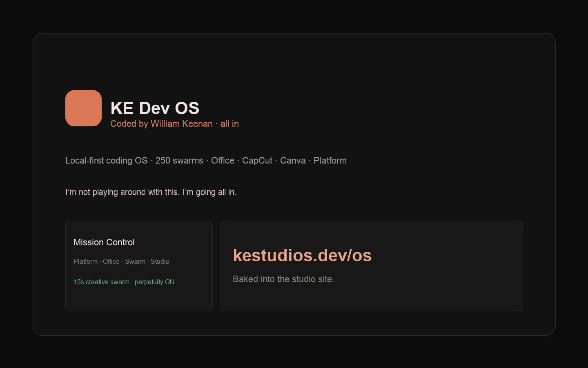
Task: Click the 'Local-first coding OS · 250 swarms' line
Action: pyautogui.click(x=206, y=160)
